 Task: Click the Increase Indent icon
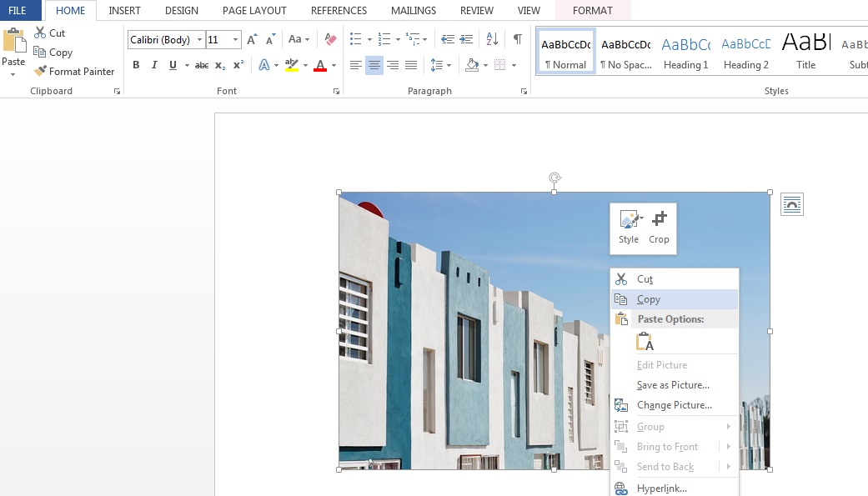click(x=466, y=38)
